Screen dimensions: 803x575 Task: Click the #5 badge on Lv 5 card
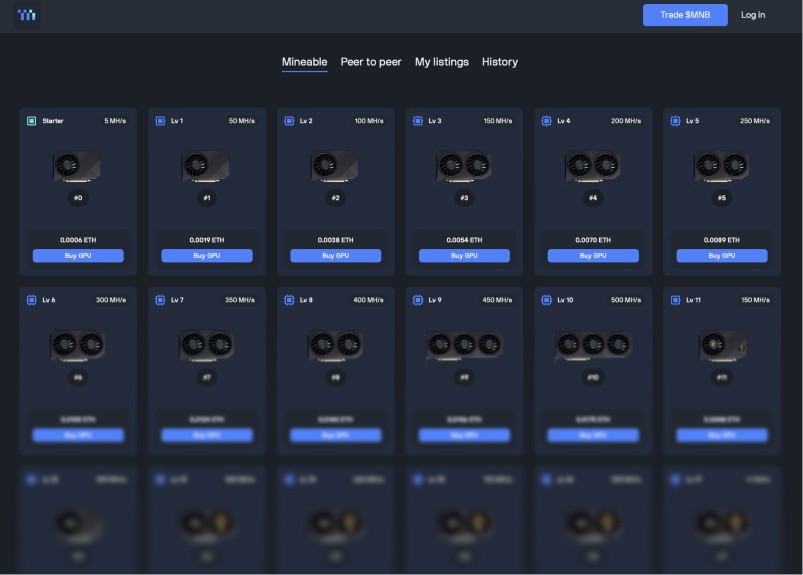pyautogui.click(x=722, y=198)
